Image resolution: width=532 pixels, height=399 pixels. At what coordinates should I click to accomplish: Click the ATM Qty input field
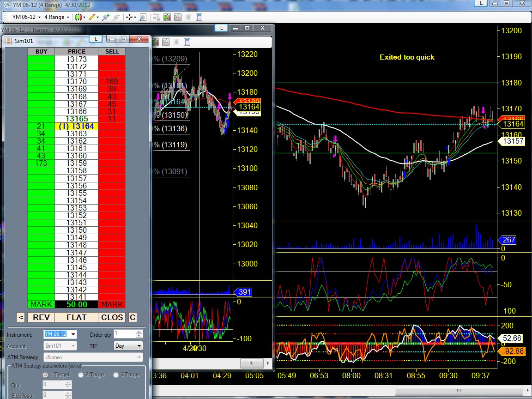53,384
